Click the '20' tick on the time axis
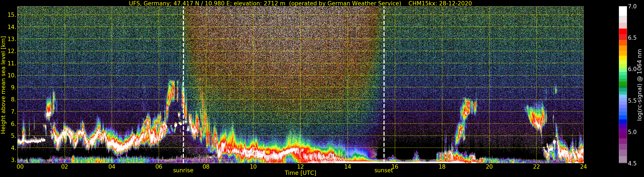Viewport: 644px width, 177px height. click(x=489, y=166)
